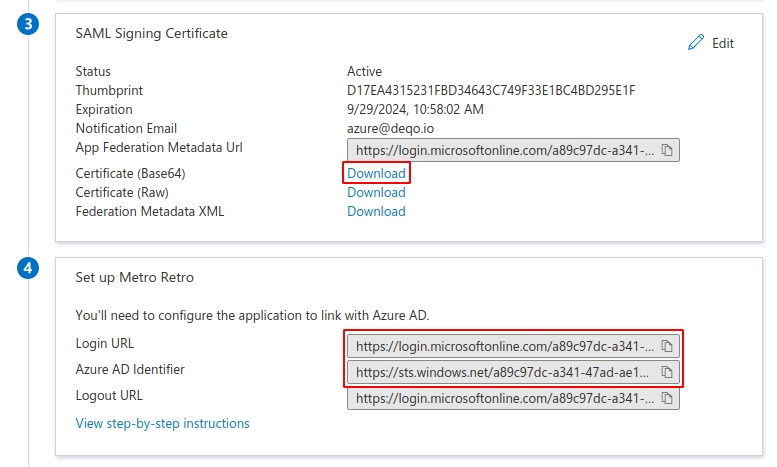This screenshot has height=467, width=777.
Task: Copy the Logout URL to clipboard
Action: point(667,398)
